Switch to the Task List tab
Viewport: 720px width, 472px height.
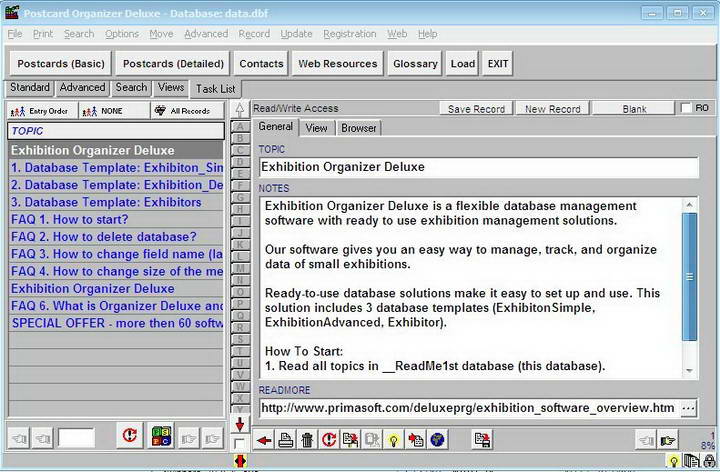tap(215, 89)
